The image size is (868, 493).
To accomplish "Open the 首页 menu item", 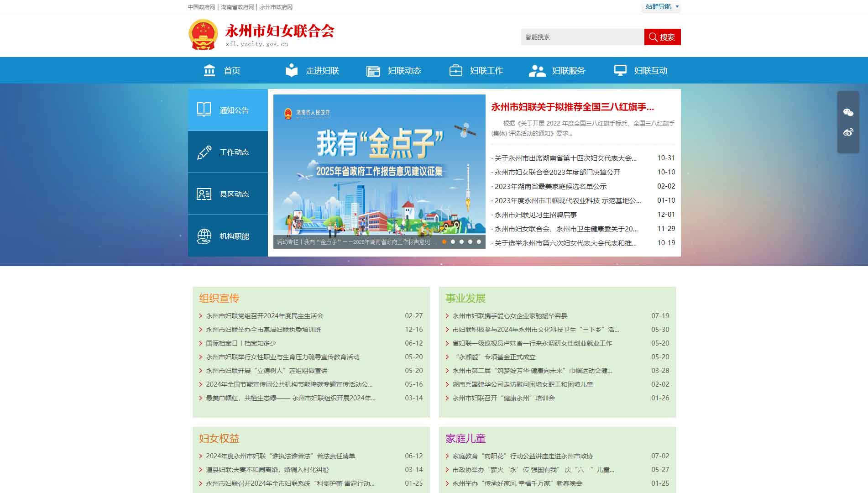I will coord(232,70).
